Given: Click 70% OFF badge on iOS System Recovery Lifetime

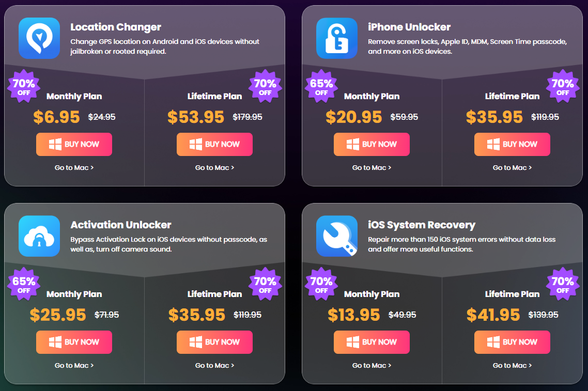Looking at the screenshot, I should (563, 285).
